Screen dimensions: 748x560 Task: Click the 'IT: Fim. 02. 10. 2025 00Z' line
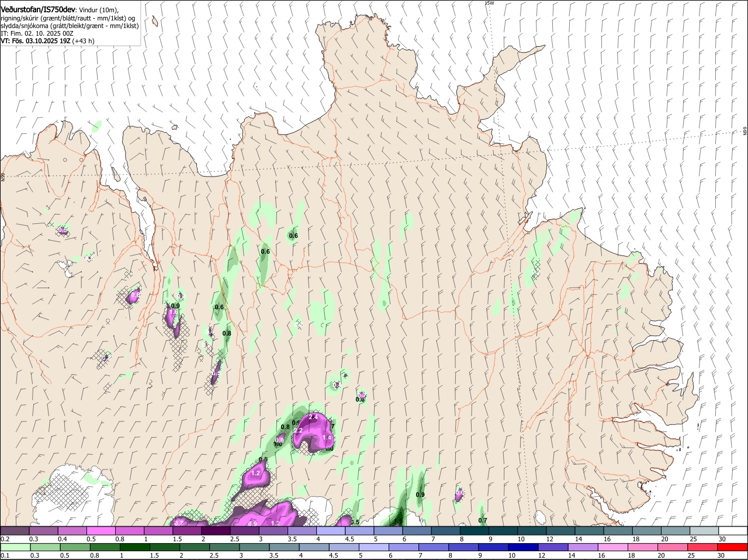[37, 33]
